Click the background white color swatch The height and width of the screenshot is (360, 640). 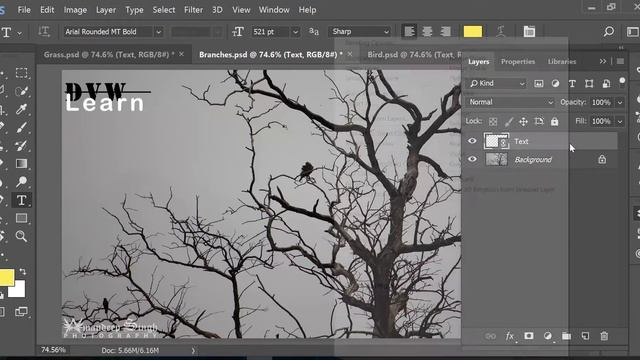[18, 291]
